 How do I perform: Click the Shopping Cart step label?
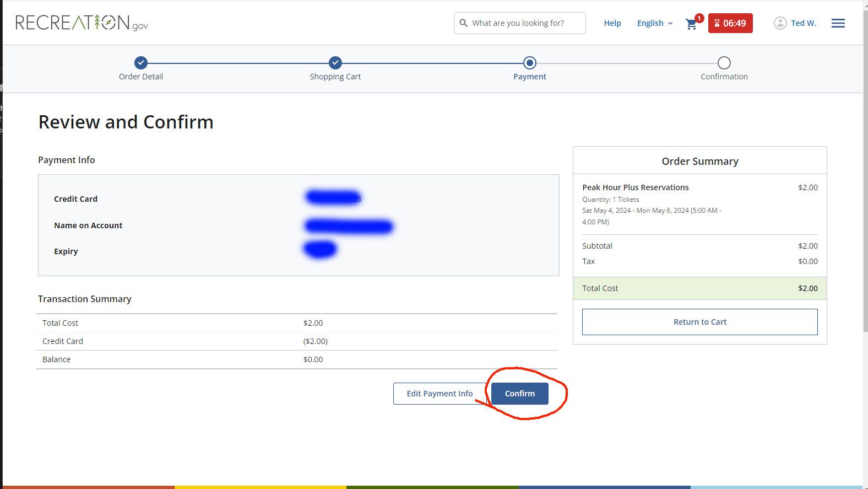[335, 77]
